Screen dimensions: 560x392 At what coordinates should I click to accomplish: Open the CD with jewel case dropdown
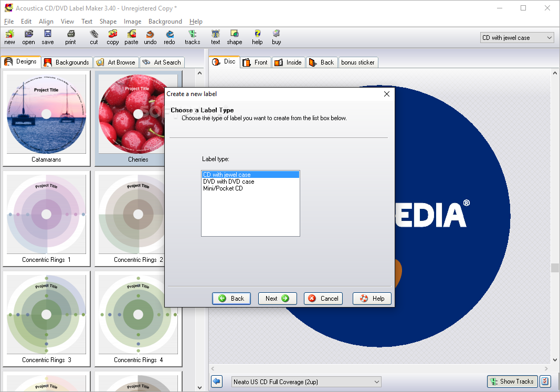pos(517,37)
